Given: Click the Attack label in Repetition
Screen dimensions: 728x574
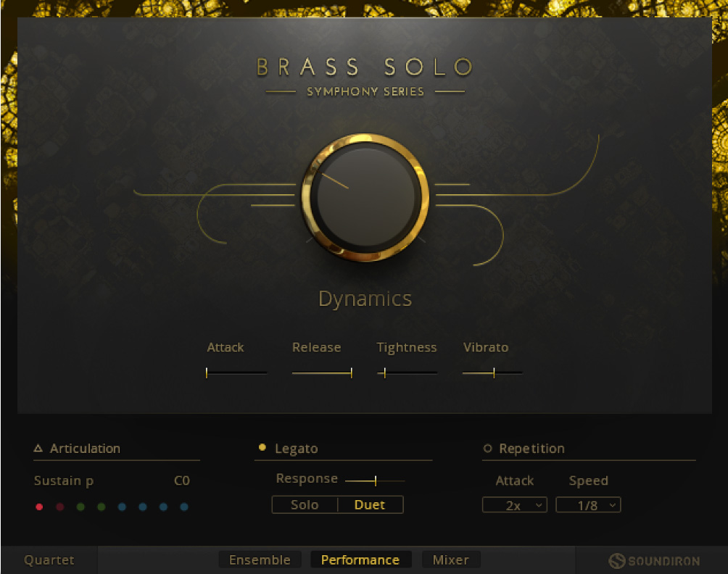Looking at the screenshot, I should [x=514, y=481].
